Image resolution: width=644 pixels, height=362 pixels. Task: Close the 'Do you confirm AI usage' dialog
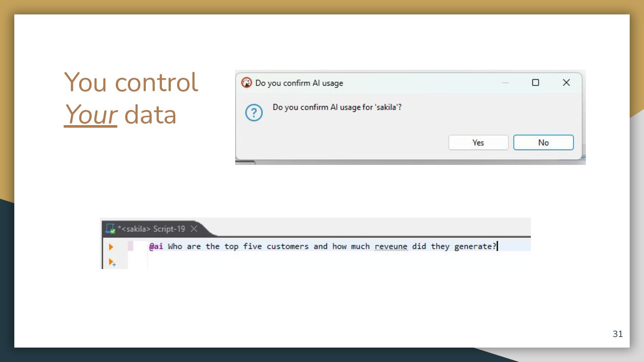click(566, 83)
